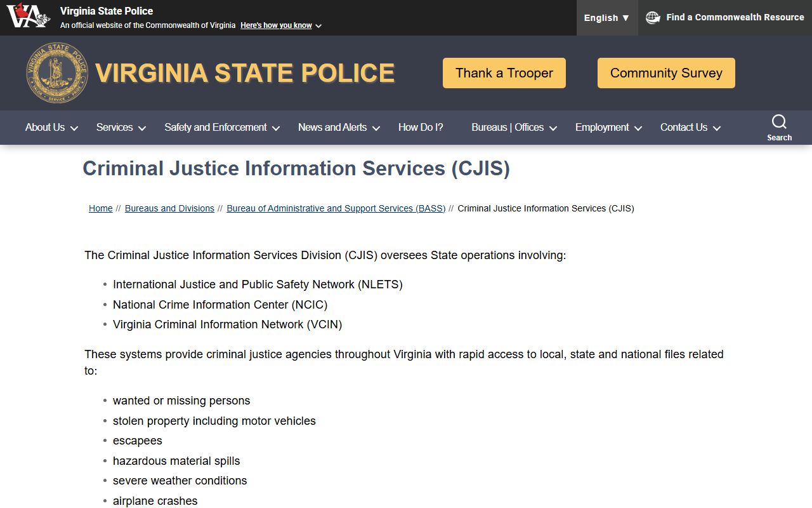
Task: Expand the Contact Us chevron
Action: 717,128
